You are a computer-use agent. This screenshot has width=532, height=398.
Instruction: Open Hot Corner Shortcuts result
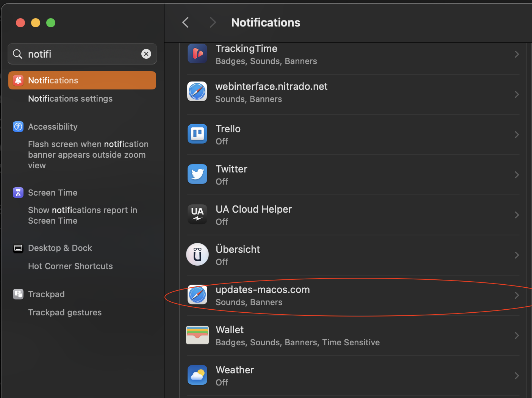[x=70, y=266]
